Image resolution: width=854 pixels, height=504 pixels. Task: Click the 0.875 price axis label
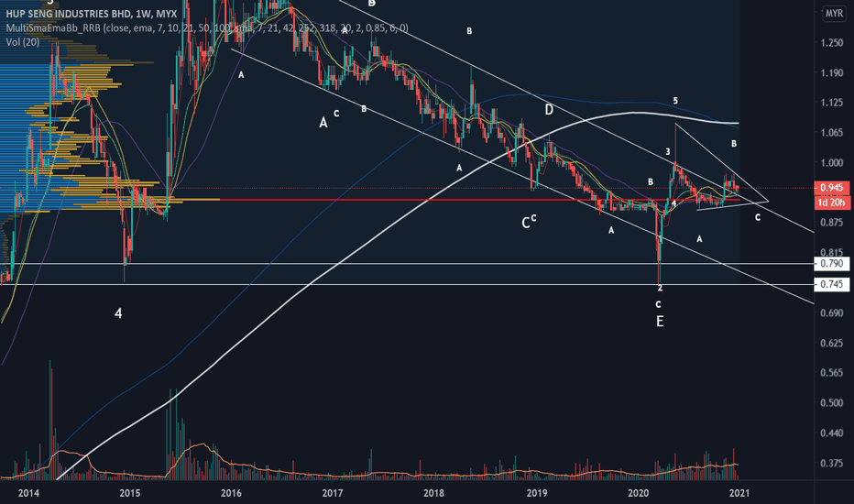832,223
